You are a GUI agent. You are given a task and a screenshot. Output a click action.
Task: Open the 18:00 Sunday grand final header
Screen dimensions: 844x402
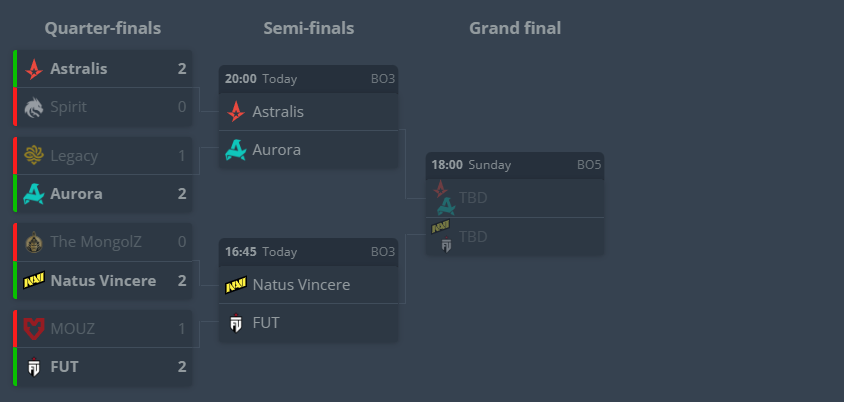click(514, 164)
